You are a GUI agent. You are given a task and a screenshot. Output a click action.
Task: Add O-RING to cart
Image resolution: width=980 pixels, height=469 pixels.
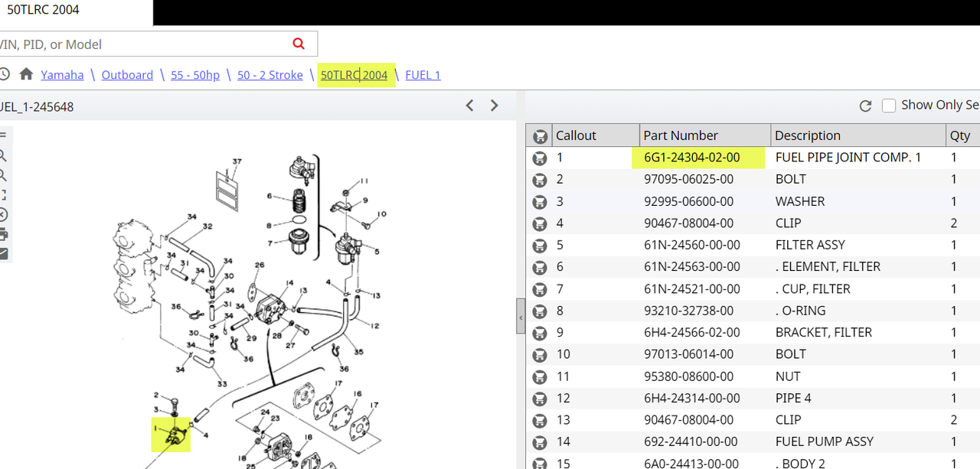coord(540,311)
